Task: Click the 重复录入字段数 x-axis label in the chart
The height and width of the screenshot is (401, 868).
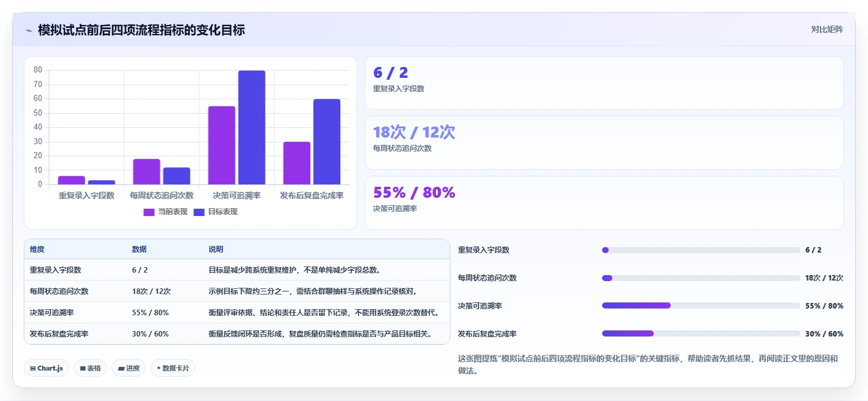Action: coord(86,196)
